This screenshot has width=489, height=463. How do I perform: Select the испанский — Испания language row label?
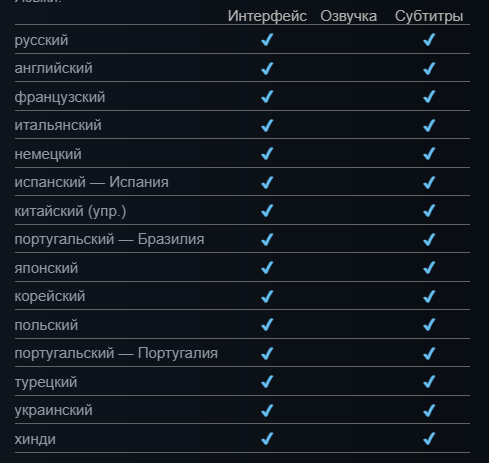[92, 182]
